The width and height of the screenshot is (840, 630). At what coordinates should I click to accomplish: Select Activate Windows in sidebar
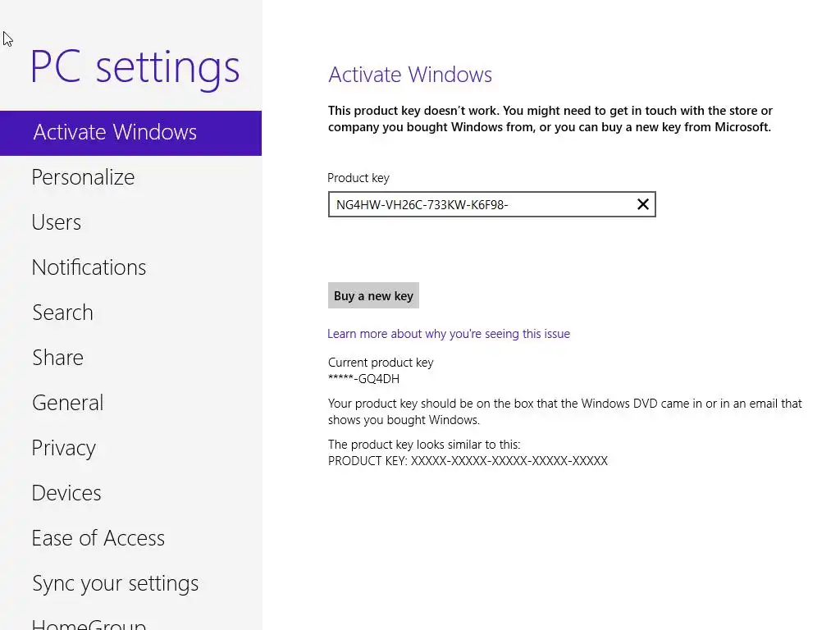[x=130, y=133]
